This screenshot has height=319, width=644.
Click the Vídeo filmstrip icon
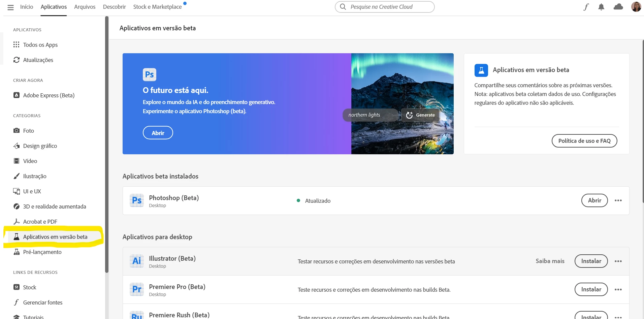16,161
